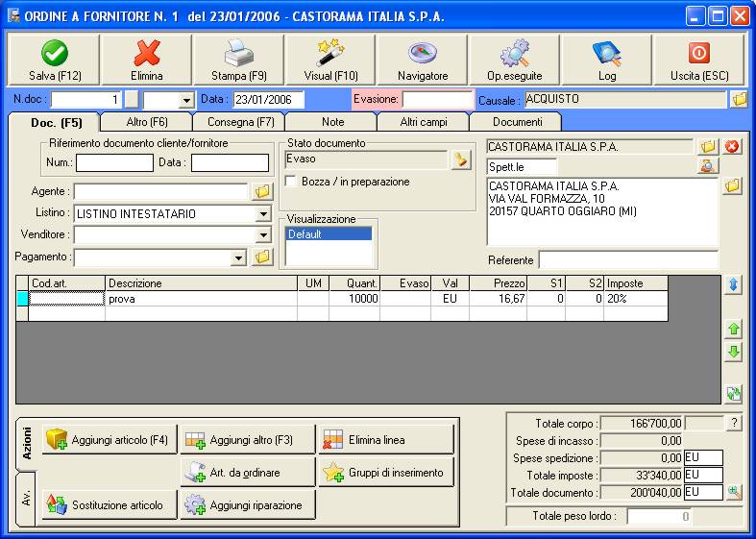Click the contact search icon beside Spett.le
Viewport: 756px width, 539px height.
coord(708,166)
